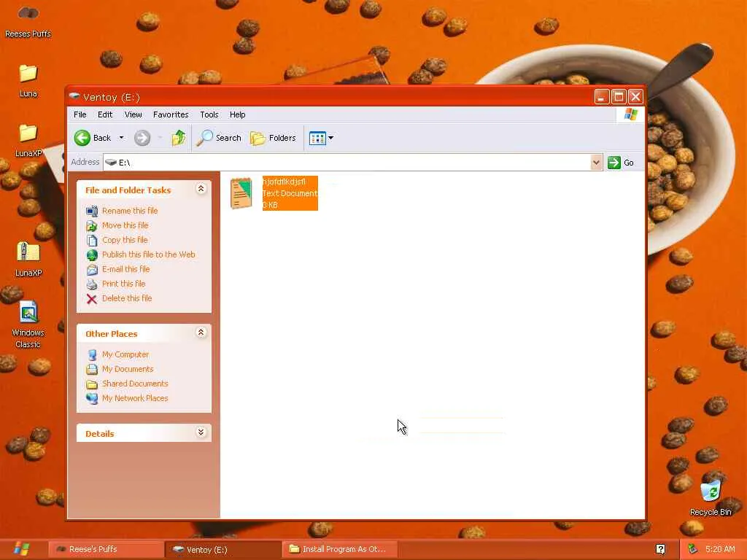Open the Favorites menu

click(171, 114)
